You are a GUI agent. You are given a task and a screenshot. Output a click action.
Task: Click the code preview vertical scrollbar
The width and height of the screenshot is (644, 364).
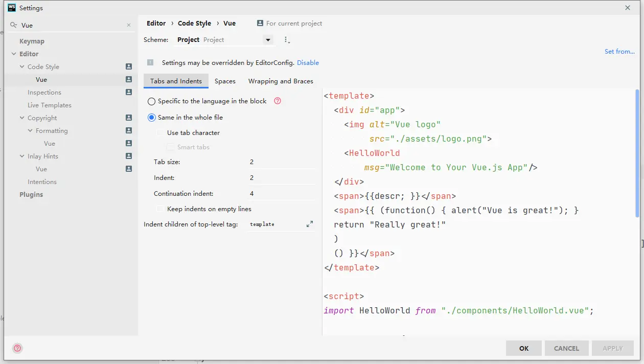tap(637, 153)
